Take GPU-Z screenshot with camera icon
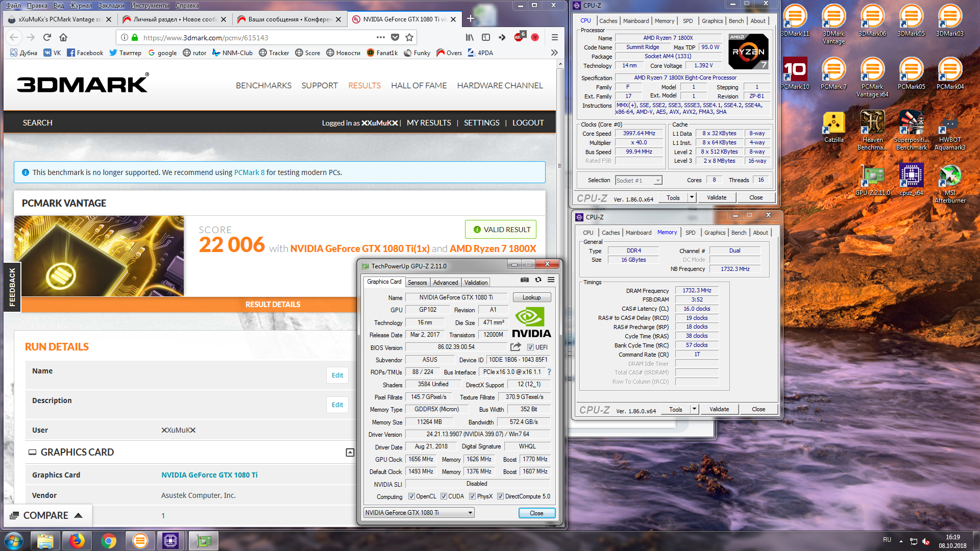The image size is (980, 551). [x=525, y=280]
